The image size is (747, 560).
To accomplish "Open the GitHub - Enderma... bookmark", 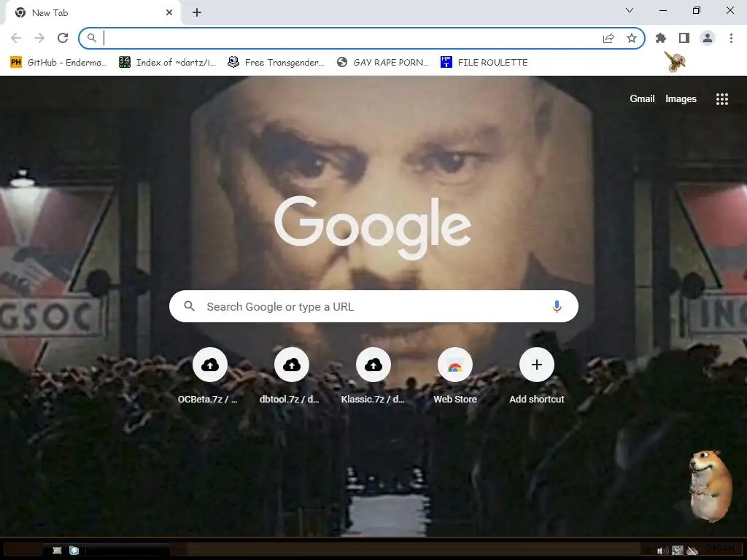I will pos(58,63).
